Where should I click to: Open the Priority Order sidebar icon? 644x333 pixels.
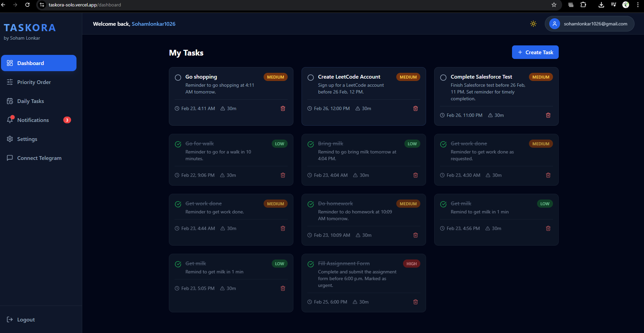click(10, 82)
